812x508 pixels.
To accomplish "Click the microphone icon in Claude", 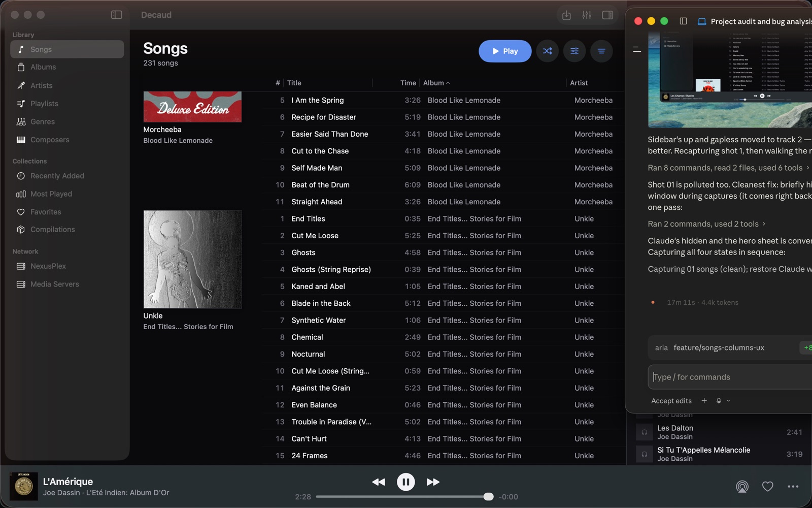I will tap(719, 401).
